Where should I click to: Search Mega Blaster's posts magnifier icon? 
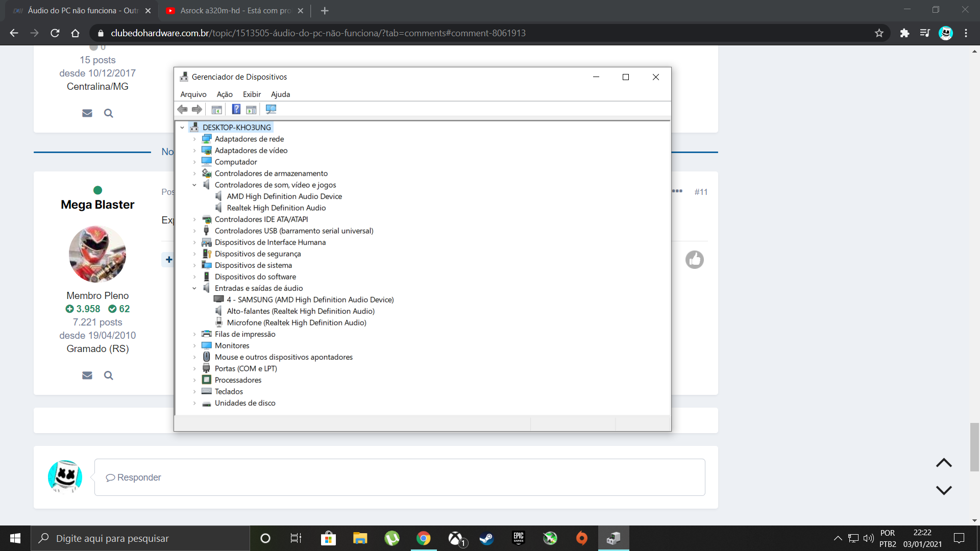(108, 375)
